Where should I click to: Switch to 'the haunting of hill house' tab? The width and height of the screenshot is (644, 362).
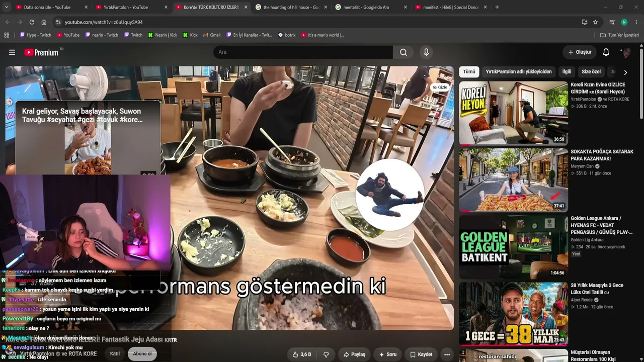291,7
